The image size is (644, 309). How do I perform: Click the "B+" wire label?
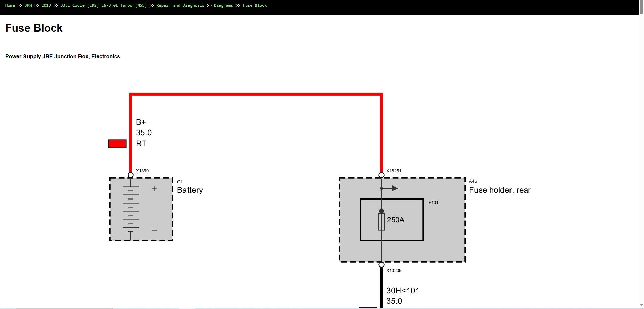coord(141,122)
